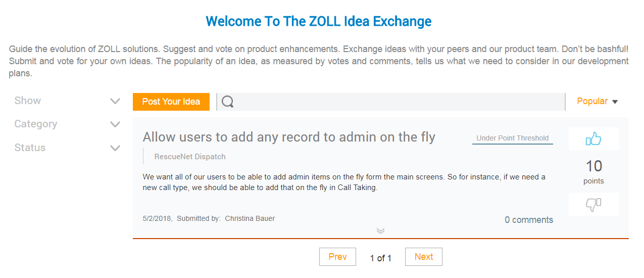Click the Welcome To The ZOLL Idea Exchange heading
This screenshot has width=644, height=278.
[x=319, y=21]
